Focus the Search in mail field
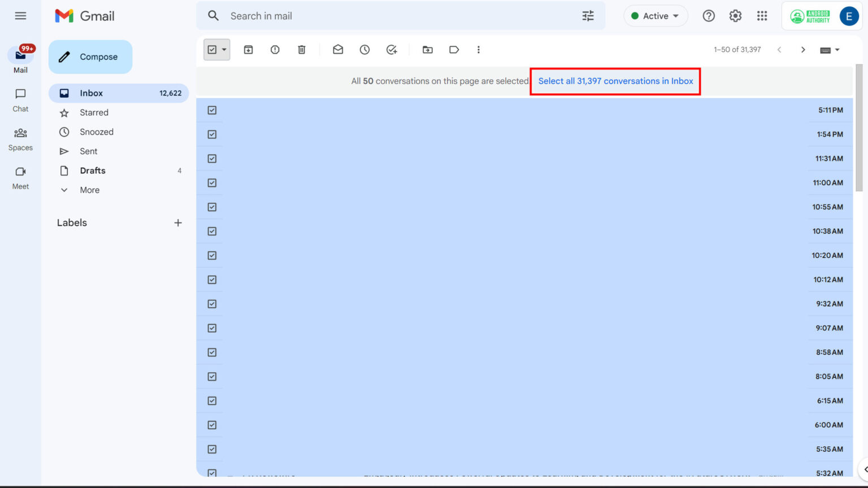Image resolution: width=868 pixels, height=488 pixels. (401, 16)
